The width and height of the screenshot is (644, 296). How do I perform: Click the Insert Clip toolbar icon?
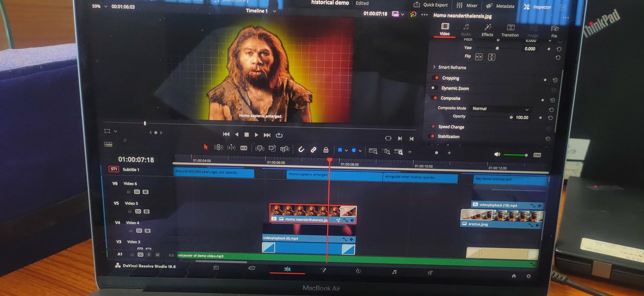[x=260, y=149]
